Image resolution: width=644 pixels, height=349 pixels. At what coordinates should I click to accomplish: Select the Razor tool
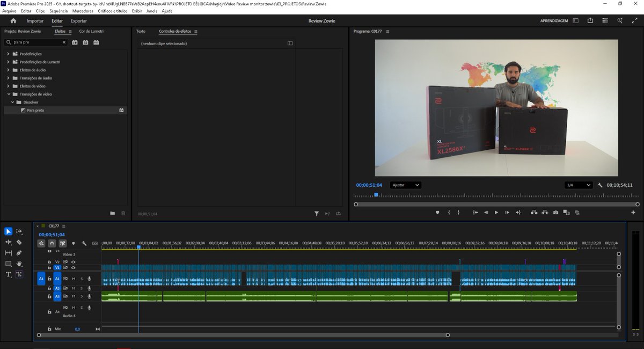(x=19, y=242)
